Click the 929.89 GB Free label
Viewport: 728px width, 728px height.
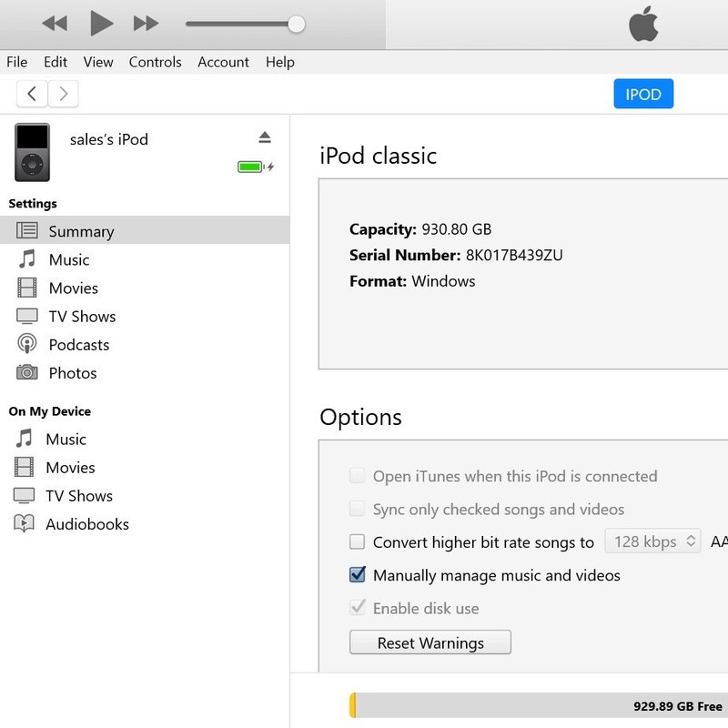tap(678, 706)
